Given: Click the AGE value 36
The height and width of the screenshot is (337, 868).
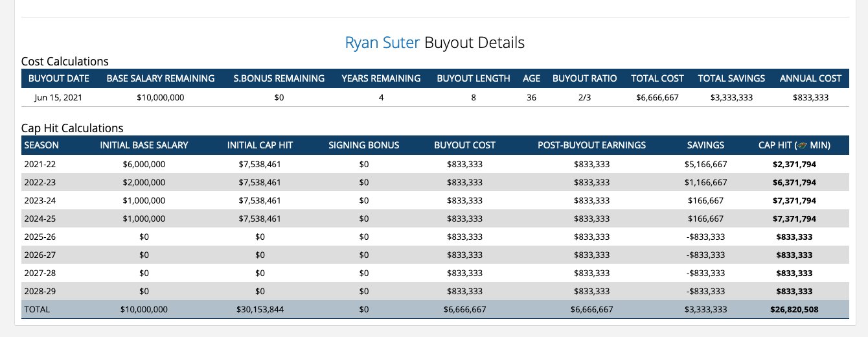Looking at the screenshot, I should pos(531,98).
